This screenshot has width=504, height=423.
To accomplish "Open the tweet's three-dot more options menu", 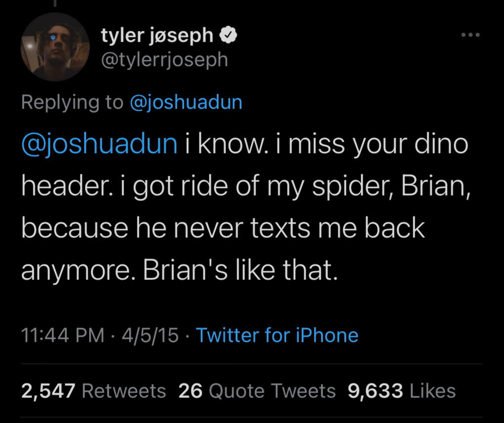I will (x=469, y=36).
